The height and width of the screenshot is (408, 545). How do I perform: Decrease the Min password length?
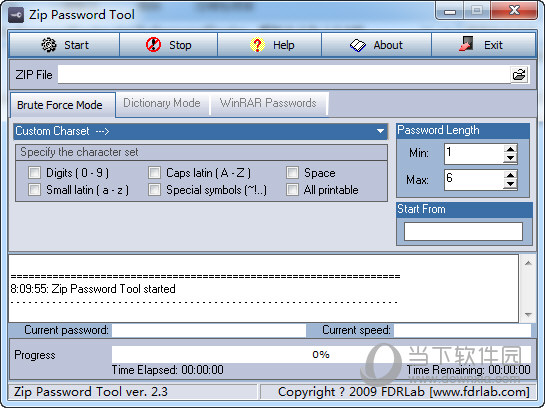pos(510,158)
